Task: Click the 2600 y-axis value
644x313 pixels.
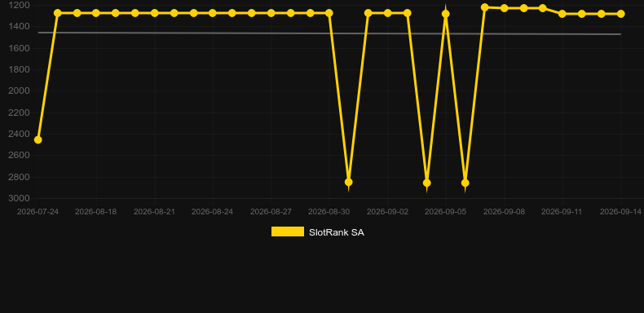Action: point(20,155)
